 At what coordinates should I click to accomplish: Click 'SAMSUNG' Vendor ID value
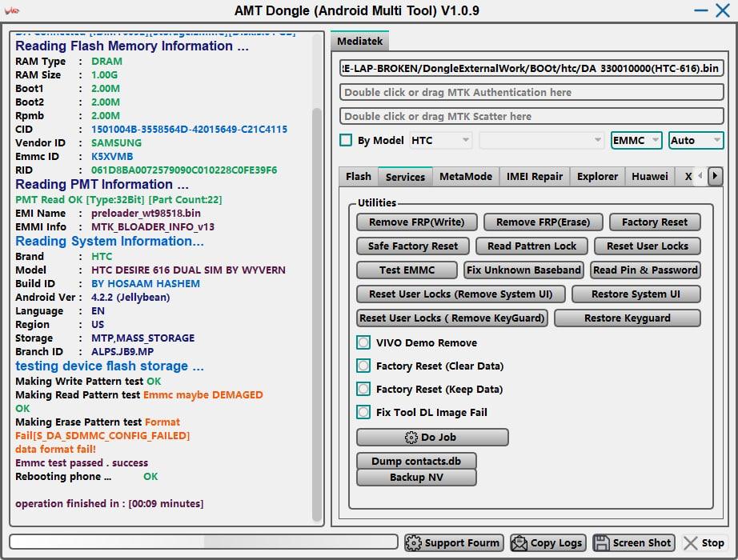[116, 143]
